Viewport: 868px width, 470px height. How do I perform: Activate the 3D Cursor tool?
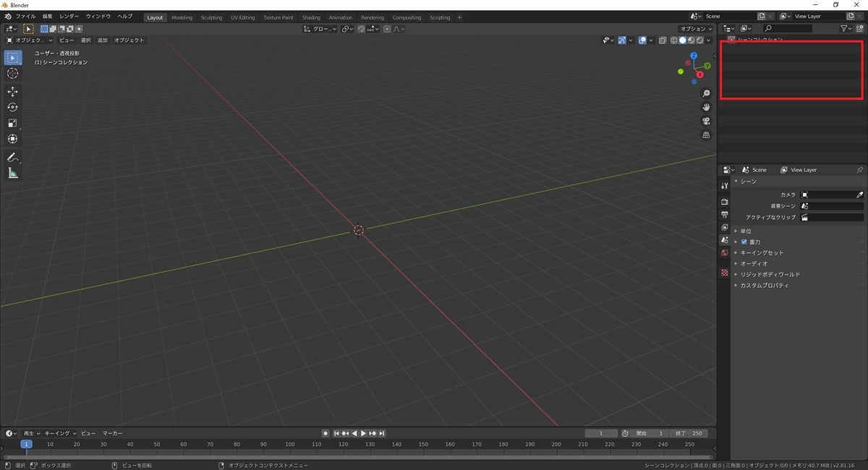click(x=12, y=73)
